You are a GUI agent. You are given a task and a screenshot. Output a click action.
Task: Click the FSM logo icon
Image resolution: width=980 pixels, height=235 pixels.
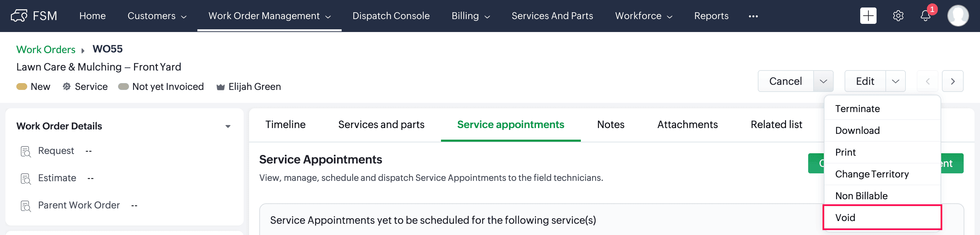(19, 16)
